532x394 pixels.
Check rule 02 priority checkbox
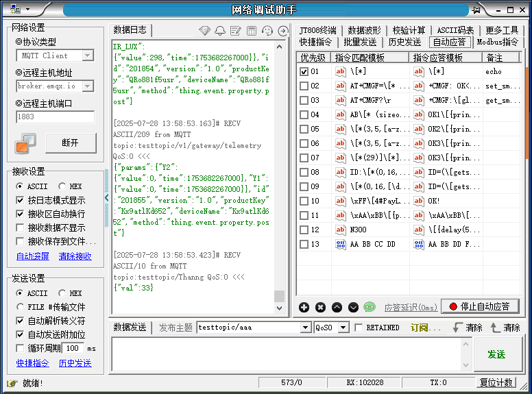(304, 86)
